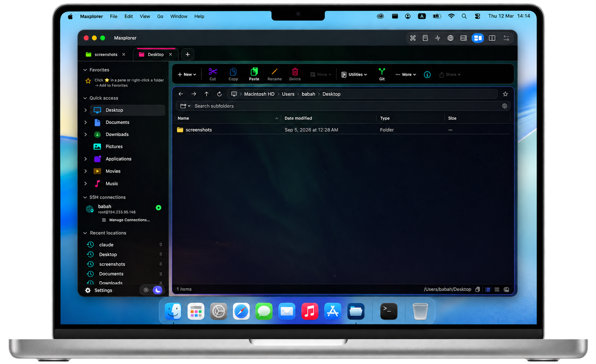Screen dimensions: 596x364
Task: Refresh the current folder listing
Action: (x=219, y=94)
